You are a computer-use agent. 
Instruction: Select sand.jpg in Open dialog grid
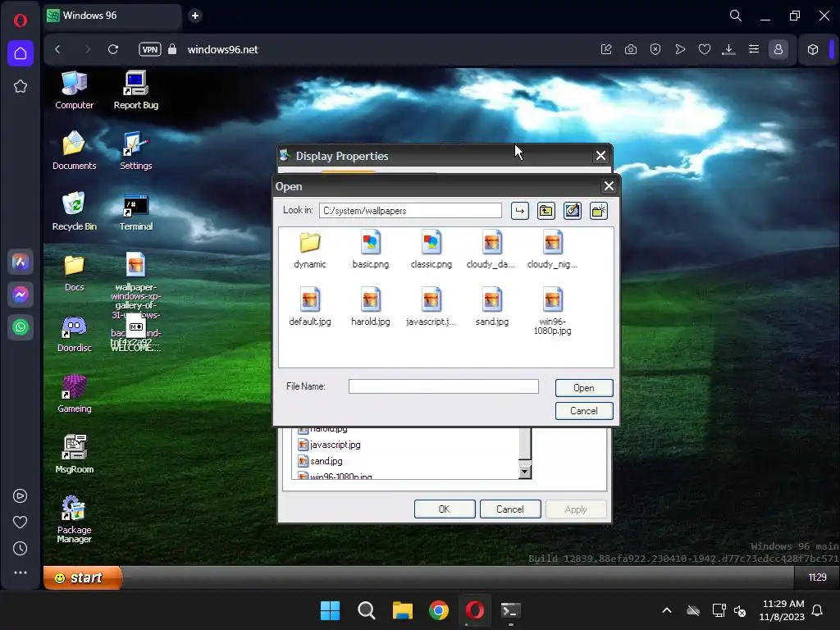(x=491, y=307)
